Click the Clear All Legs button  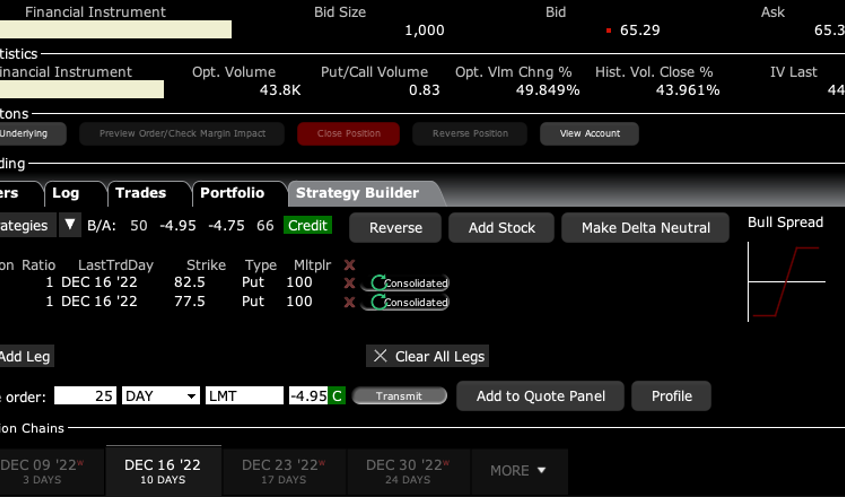click(x=427, y=356)
